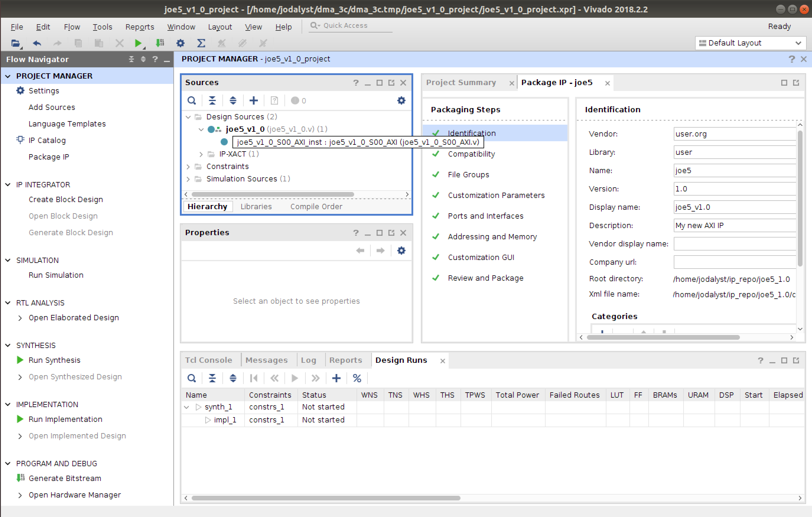The width and height of the screenshot is (812, 517).
Task: Click the Generate Bitstream toolbar icon
Action: click(x=160, y=43)
